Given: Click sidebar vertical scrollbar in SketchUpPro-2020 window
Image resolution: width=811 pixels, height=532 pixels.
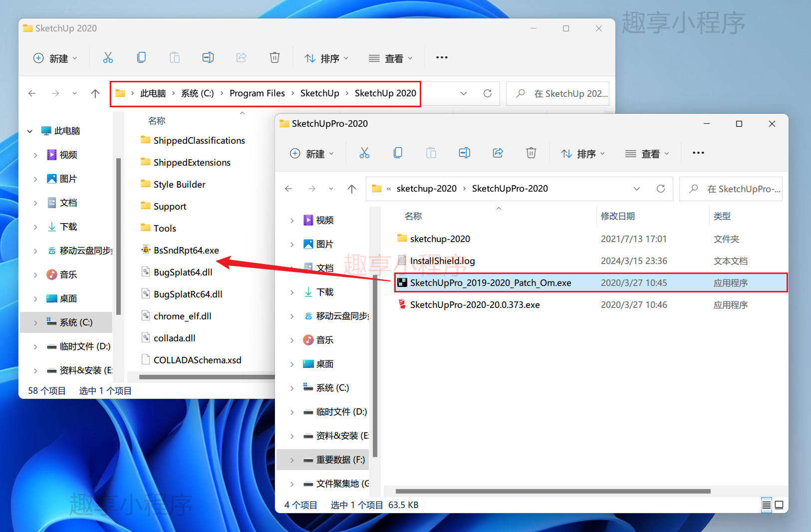Looking at the screenshot, I should [375, 366].
